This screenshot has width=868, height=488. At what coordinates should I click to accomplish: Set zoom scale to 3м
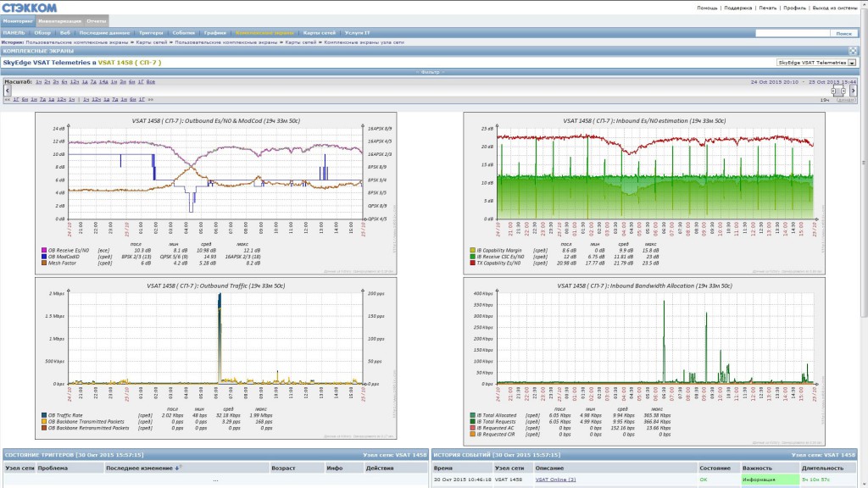[122, 82]
